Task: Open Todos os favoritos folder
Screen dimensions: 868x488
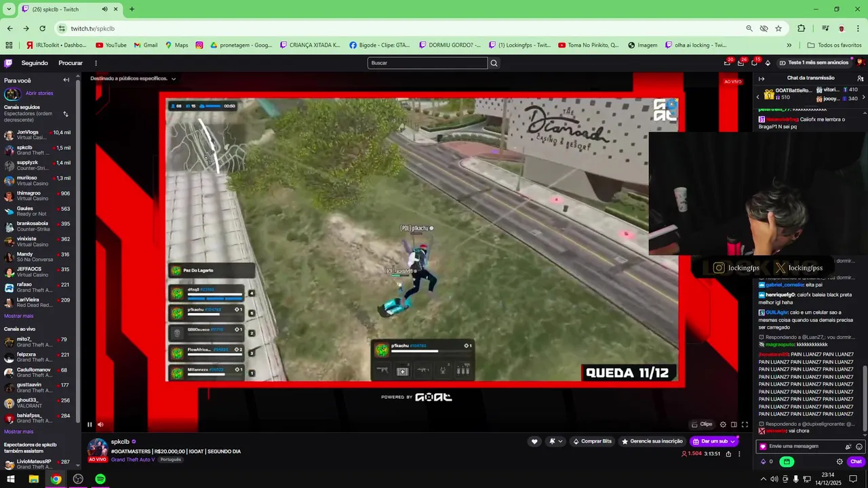Action: 834,45
